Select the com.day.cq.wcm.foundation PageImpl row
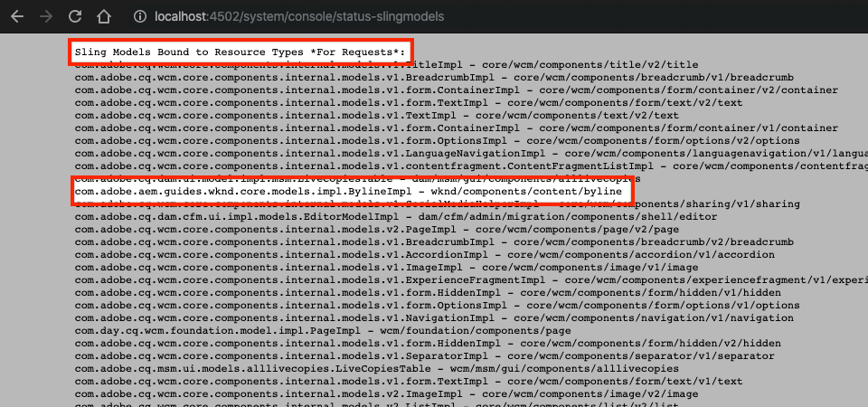 click(x=323, y=331)
